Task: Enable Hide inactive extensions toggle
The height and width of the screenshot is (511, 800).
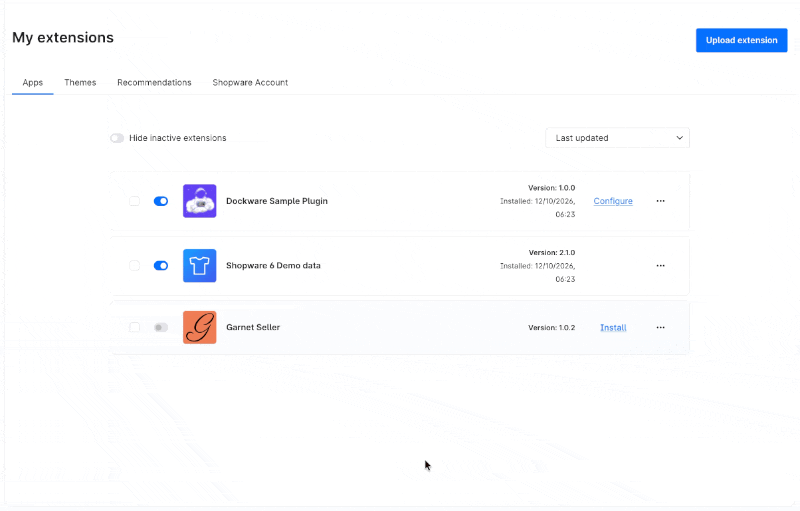Action: point(117,138)
